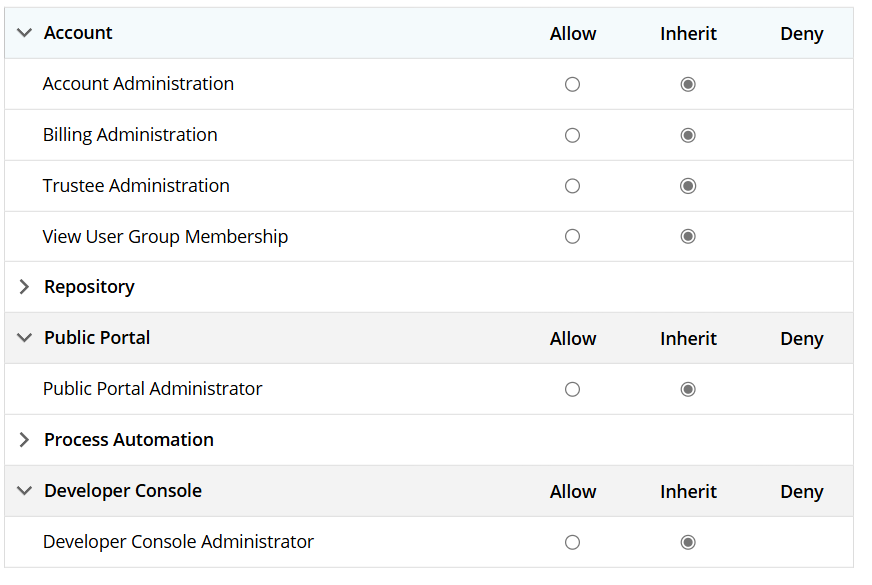
Task: Collapse the Public Portal section chevron
Action: pos(24,338)
